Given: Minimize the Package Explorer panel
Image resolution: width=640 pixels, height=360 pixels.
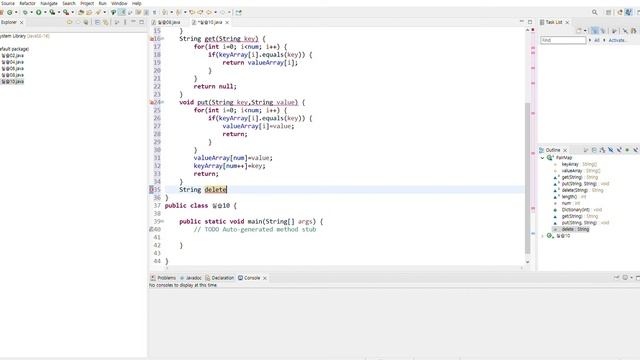Looking at the screenshot, I should 133,22.
